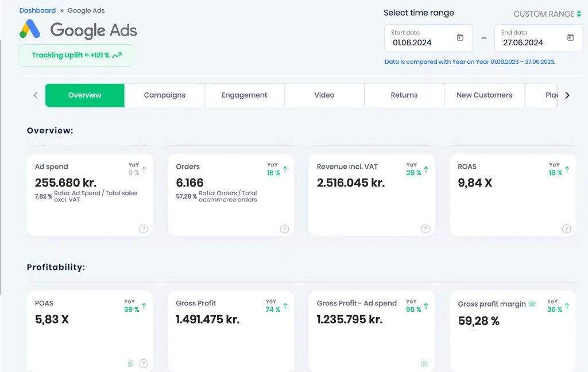Show previous tabs with left chevron
Image resolution: width=588 pixels, height=372 pixels.
36,95
